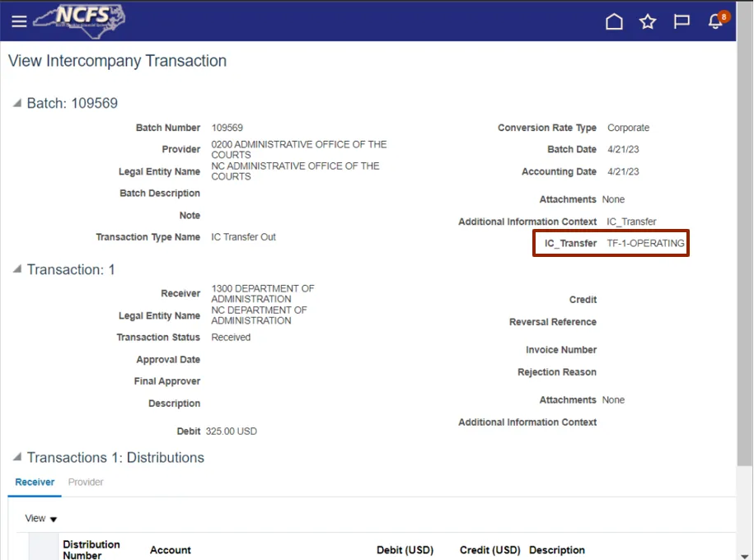This screenshot has width=754, height=560.
Task: Click the Account column header
Action: pyautogui.click(x=171, y=550)
